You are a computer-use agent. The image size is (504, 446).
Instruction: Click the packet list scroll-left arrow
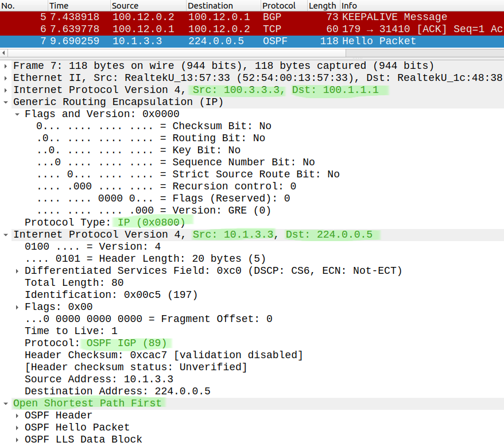(x=3, y=53)
